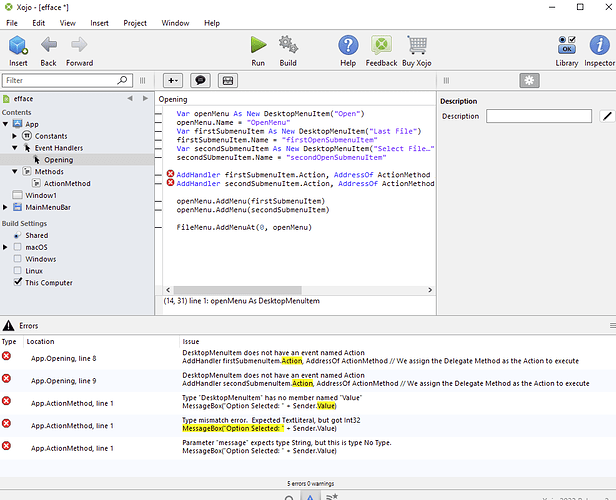616x500 pixels.
Task: Click into the Description text field
Action: pyautogui.click(x=539, y=116)
